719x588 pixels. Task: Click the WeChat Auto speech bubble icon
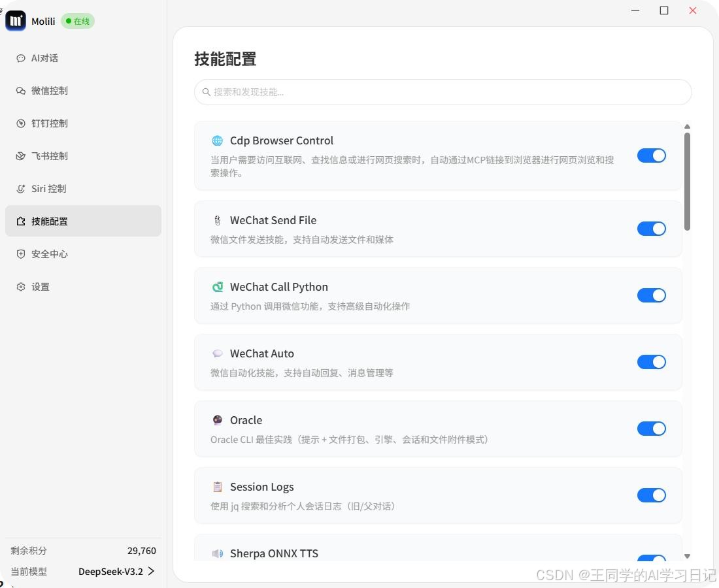pyautogui.click(x=218, y=353)
